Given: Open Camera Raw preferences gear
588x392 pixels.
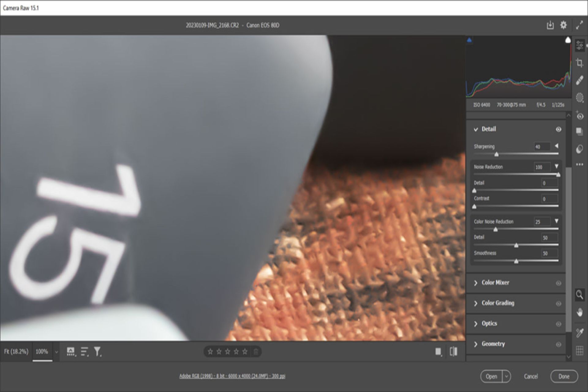Looking at the screenshot, I should click(x=563, y=25).
